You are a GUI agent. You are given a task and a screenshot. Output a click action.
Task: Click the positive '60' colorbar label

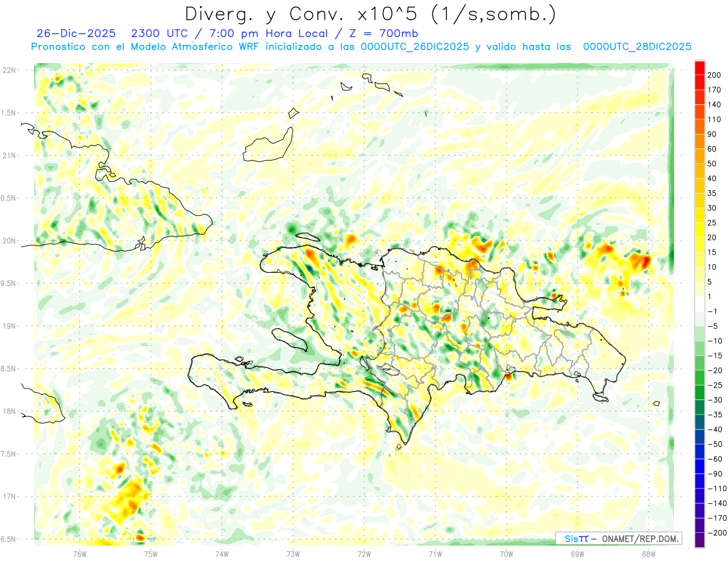point(713,149)
